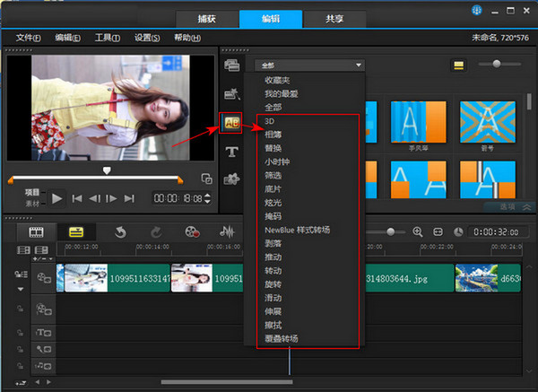Click the undo arrow in timeline toolbar
This screenshot has height=392, width=538.
120,232
